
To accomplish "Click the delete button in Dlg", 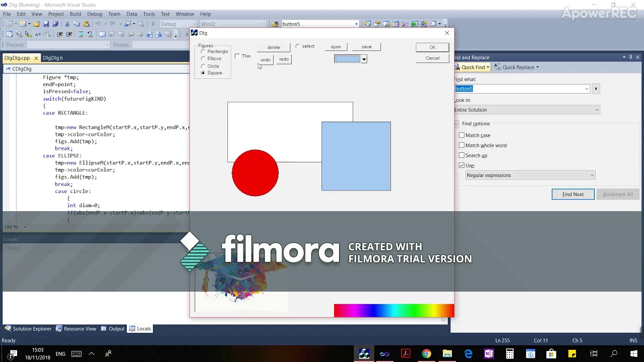I will click(273, 47).
